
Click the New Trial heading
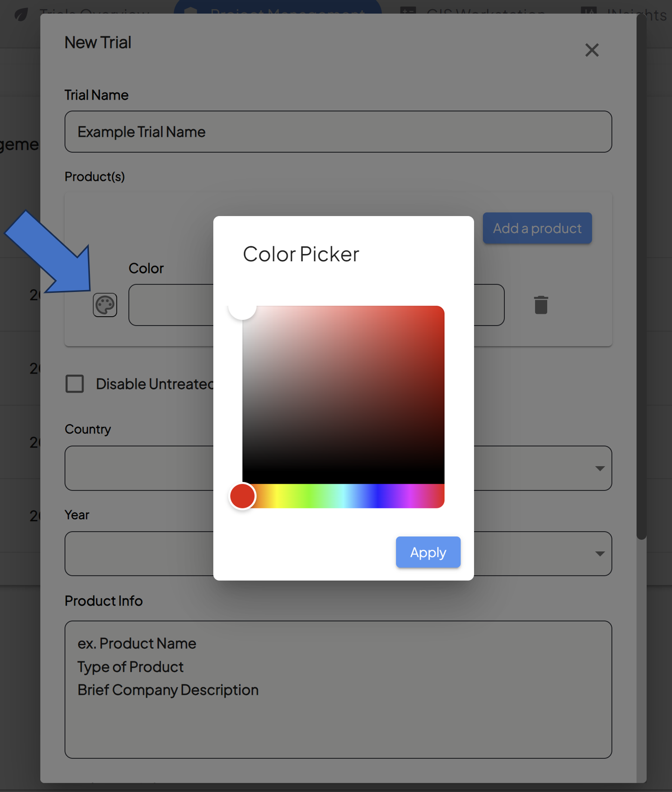pyautogui.click(x=98, y=42)
